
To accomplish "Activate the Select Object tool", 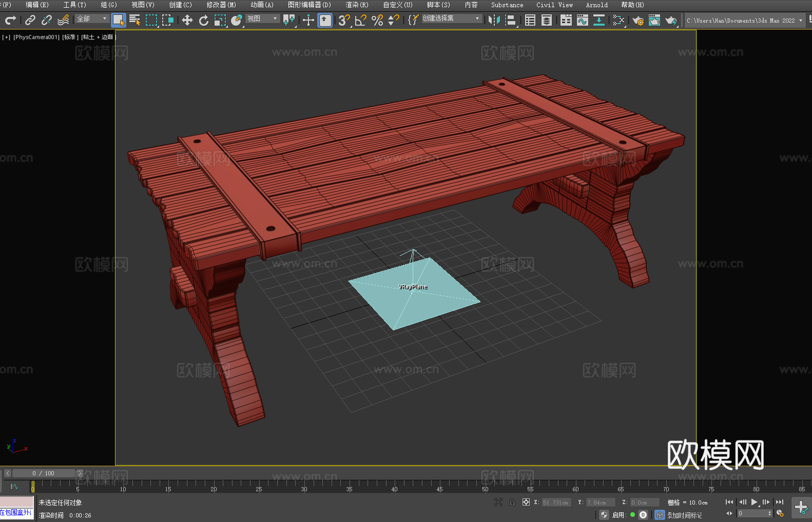I will click(119, 20).
